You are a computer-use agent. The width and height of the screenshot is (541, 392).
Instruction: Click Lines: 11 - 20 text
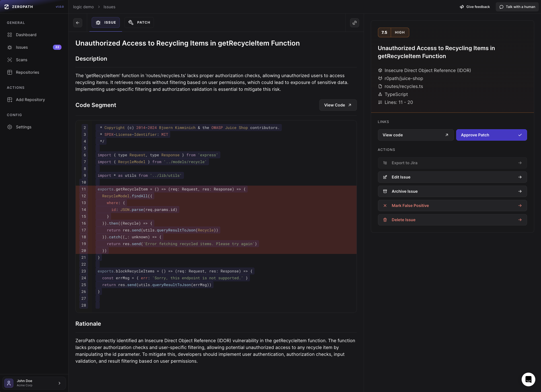point(399,102)
